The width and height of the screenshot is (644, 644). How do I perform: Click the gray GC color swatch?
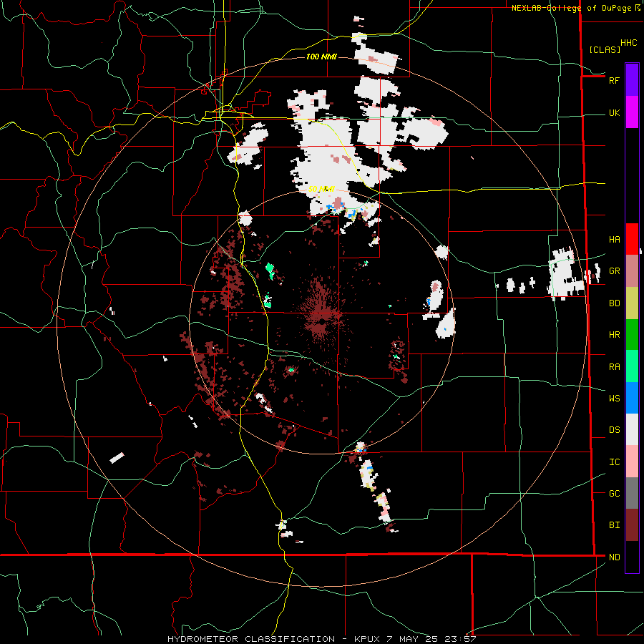point(632,493)
